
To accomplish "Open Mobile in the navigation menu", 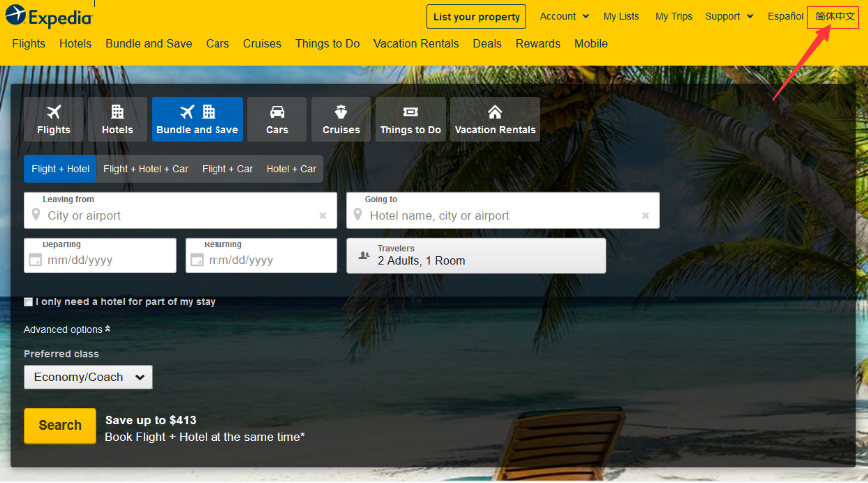I will pyautogui.click(x=591, y=44).
